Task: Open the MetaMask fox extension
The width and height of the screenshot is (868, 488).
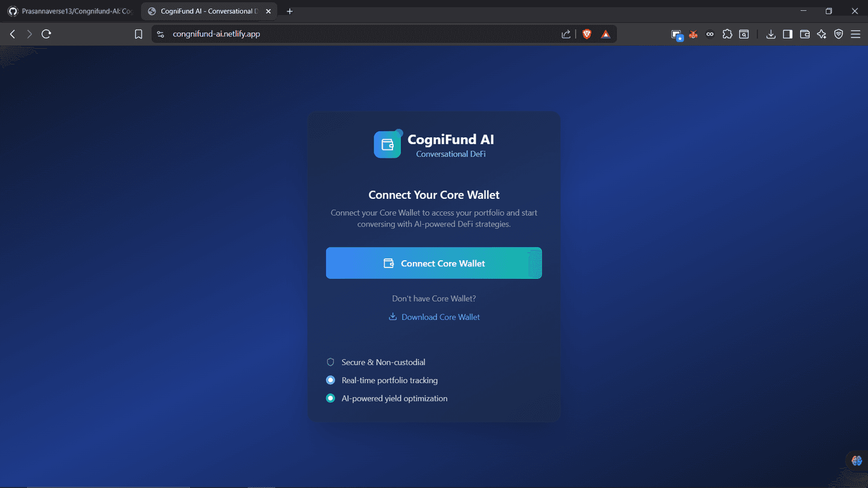Action: pyautogui.click(x=693, y=34)
